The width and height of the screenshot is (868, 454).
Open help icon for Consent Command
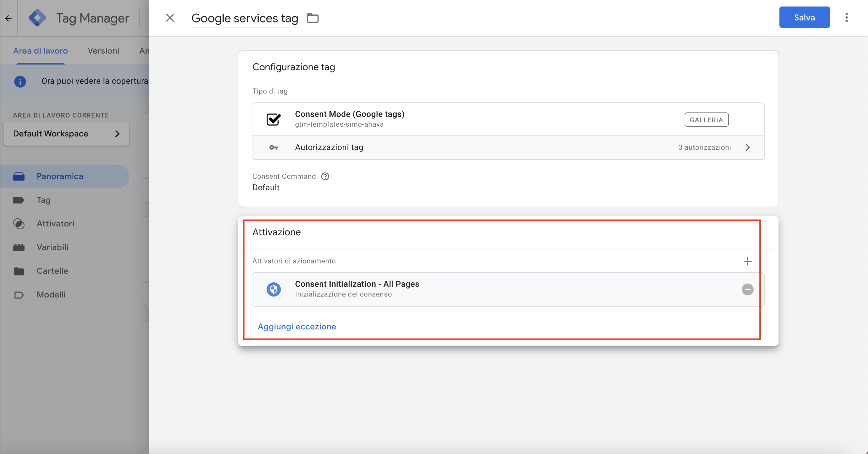(x=325, y=176)
